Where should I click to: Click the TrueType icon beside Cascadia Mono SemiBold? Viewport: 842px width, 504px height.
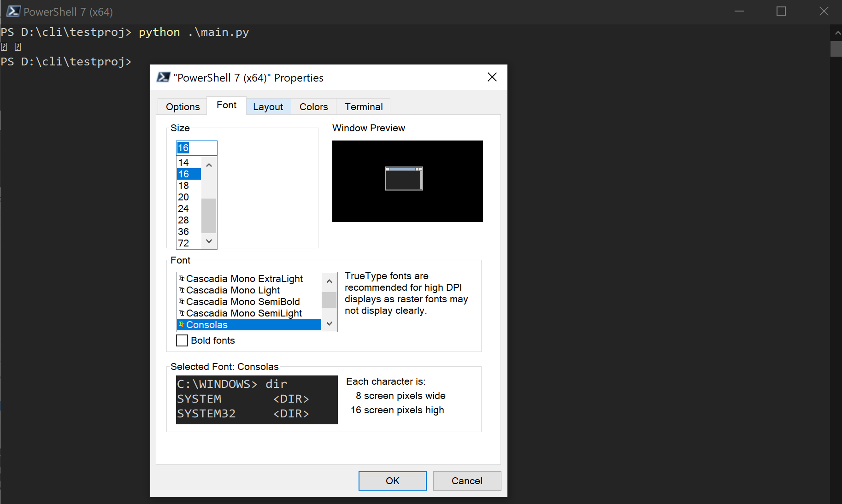[182, 302]
